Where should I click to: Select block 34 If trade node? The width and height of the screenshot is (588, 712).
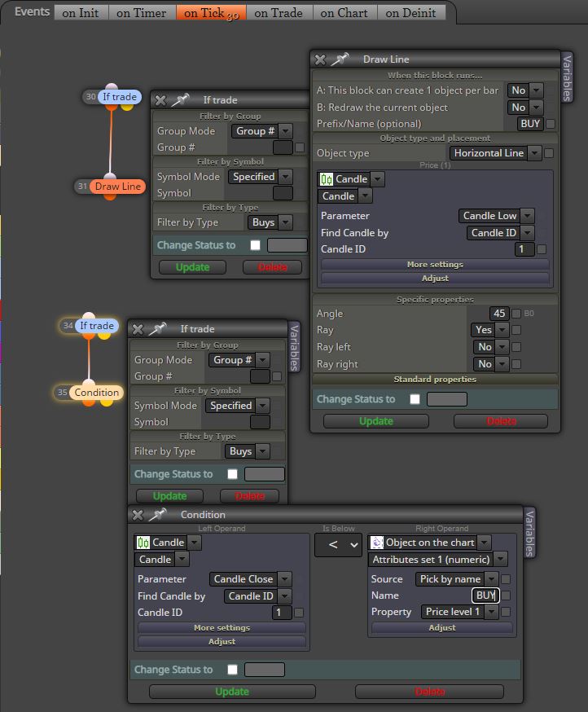click(97, 326)
